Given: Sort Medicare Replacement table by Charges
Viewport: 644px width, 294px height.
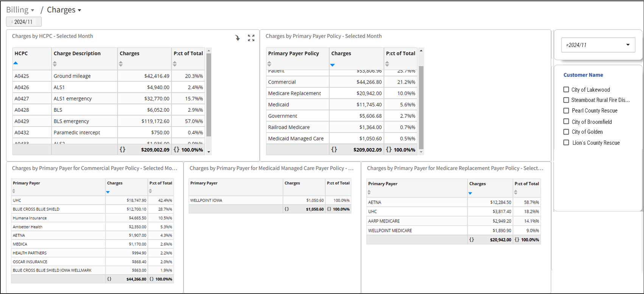Looking at the screenshot, I should (470, 193).
